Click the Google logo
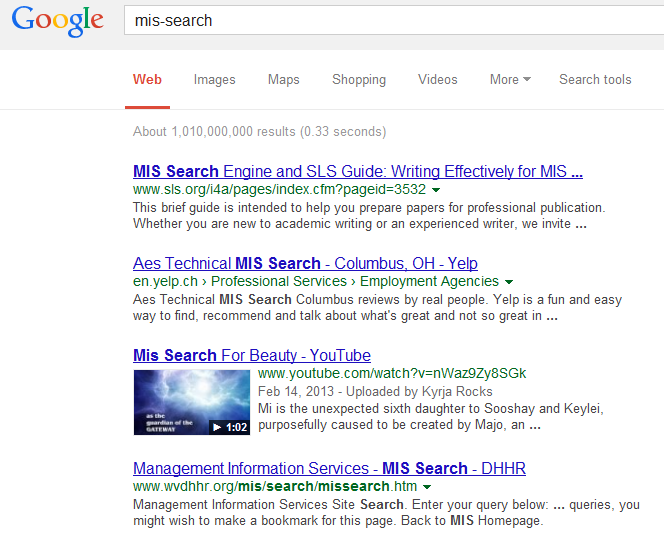Screen dimensions: 664x546 coord(57,21)
